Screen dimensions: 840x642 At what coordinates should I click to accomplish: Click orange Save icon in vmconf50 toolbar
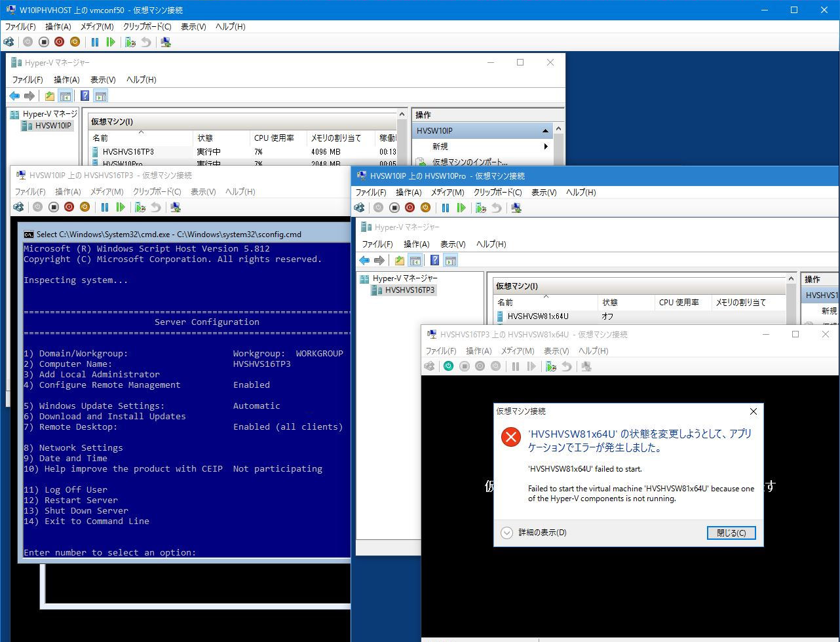pos(75,42)
